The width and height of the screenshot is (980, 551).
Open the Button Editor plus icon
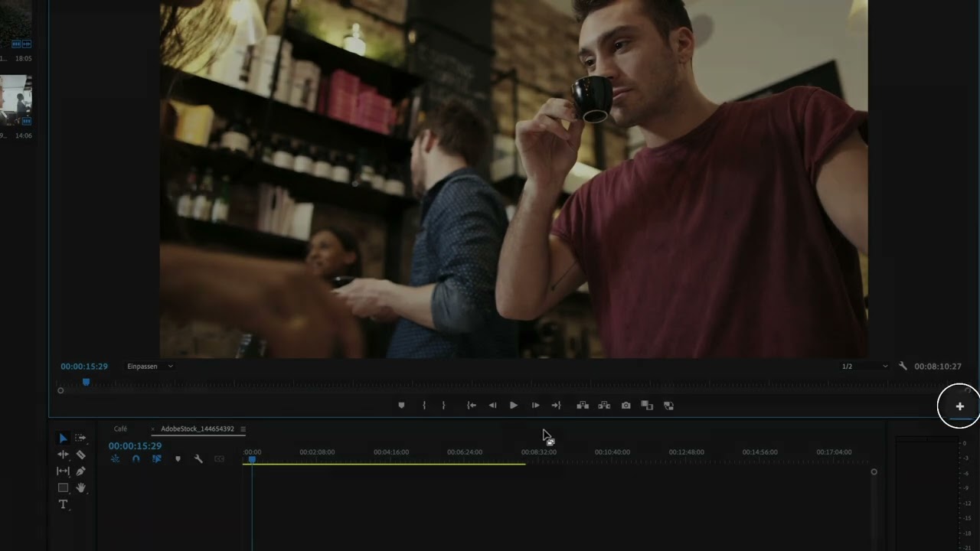pos(959,406)
